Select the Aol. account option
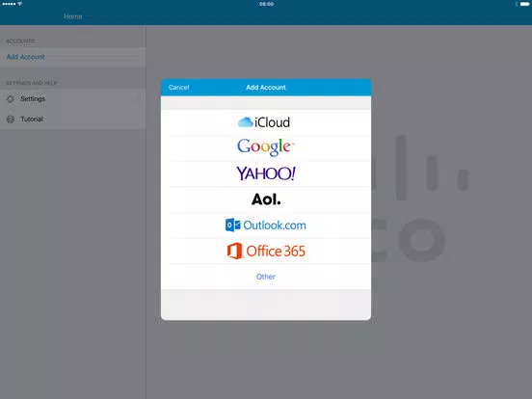 tap(266, 199)
